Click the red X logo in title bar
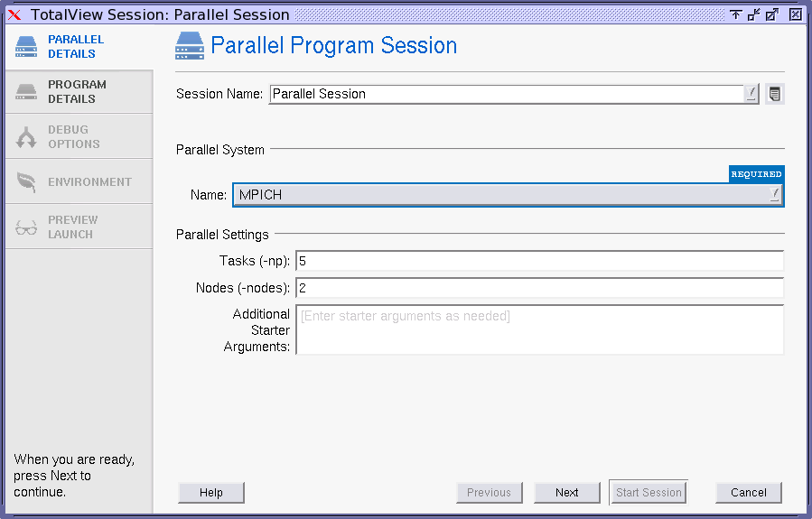 click(14, 14)
